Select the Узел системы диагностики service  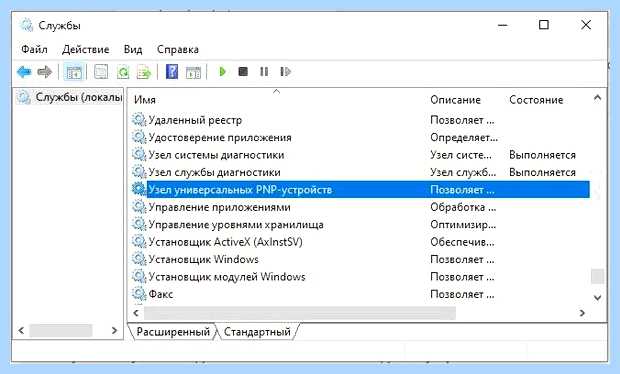[216, 155]
